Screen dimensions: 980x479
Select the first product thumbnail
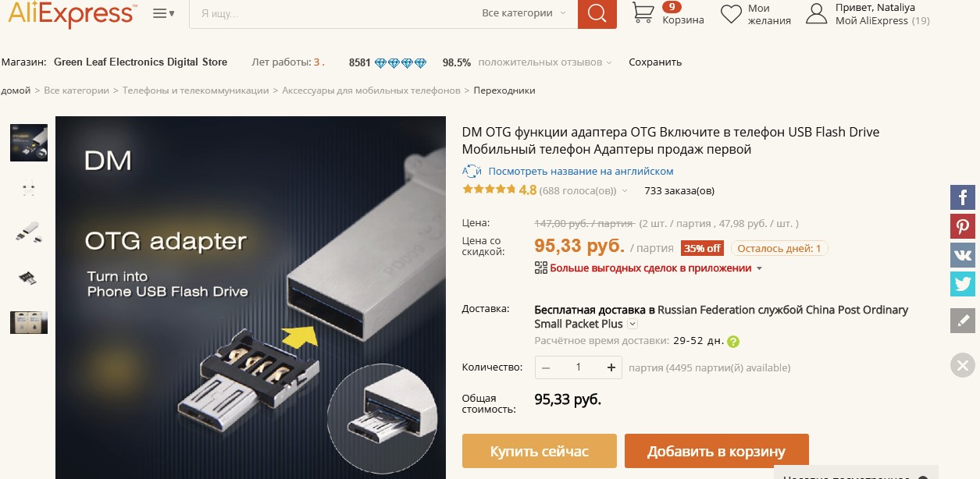pyautogui.click(x=29, y=142)
